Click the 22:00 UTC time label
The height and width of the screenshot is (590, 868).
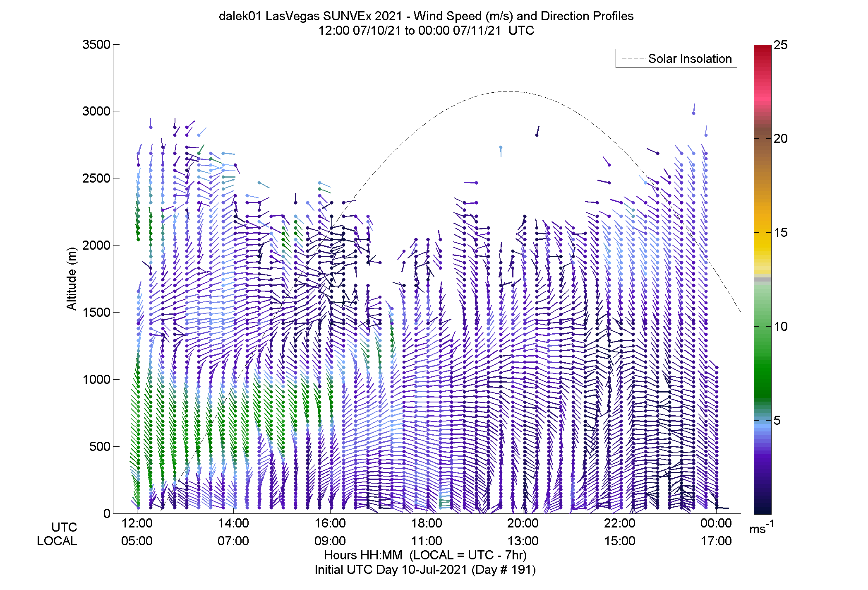coord(620,523)
